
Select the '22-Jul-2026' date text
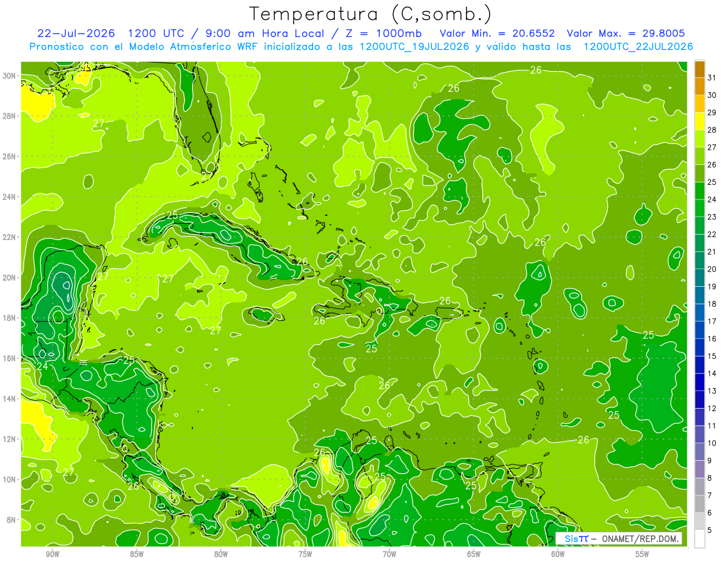76,33
